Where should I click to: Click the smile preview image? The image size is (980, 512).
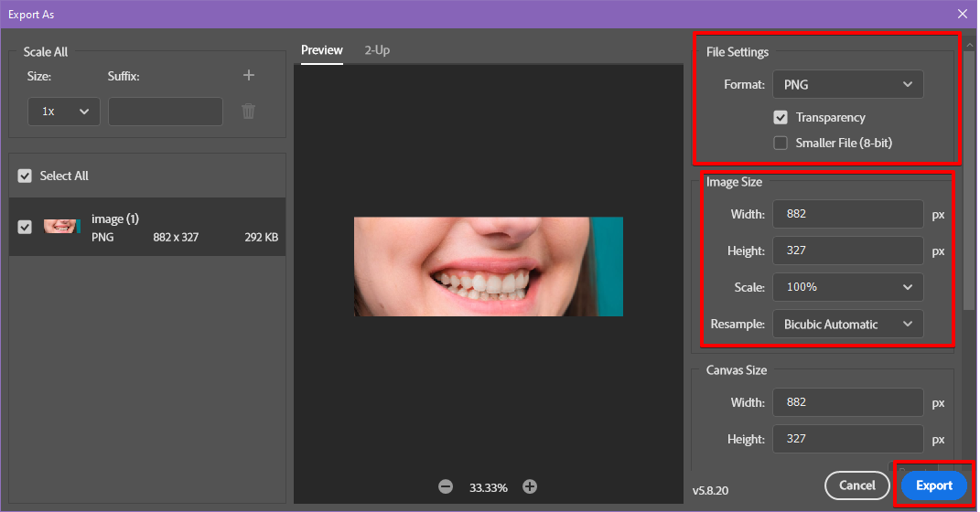pos(489,267)
